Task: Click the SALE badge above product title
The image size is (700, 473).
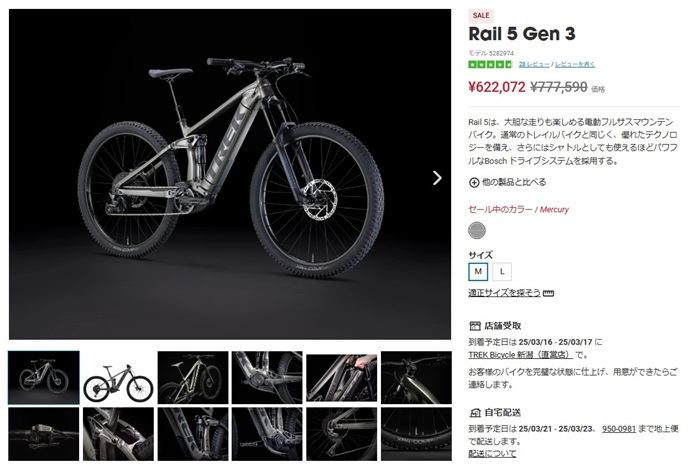Action: (481, 16)
